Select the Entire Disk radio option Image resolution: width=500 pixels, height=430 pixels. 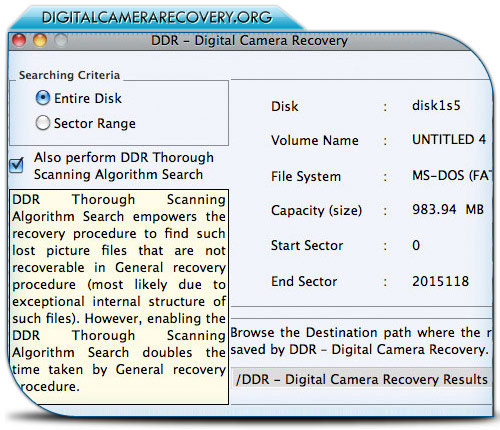[x=43, y=98]
